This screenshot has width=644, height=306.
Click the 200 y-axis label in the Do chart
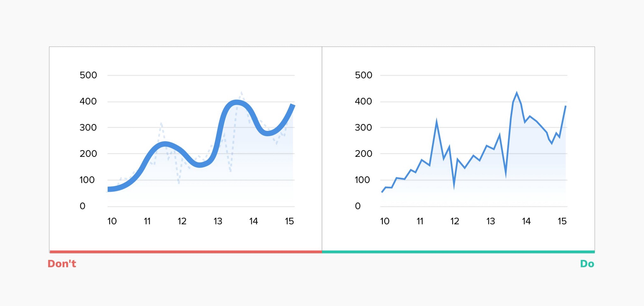tap(364, 154)
